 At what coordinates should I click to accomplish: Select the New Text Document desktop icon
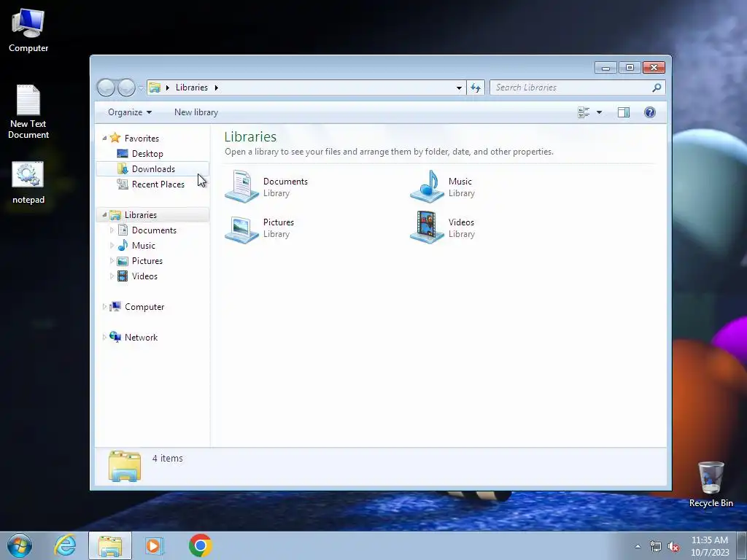28,112
